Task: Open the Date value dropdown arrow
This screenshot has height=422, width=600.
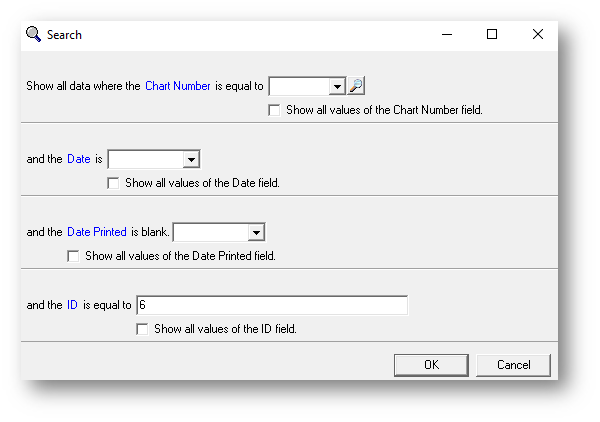Action: [x=191, y=159]
